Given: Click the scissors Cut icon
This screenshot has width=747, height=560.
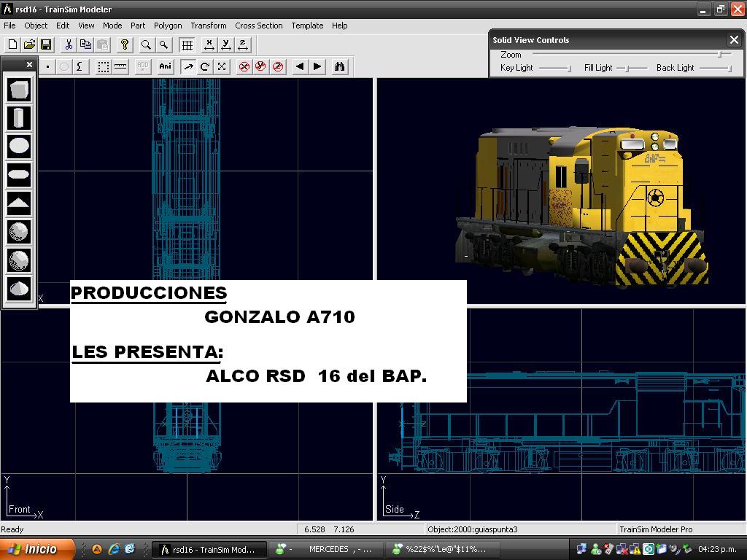Looking at the screenshot, I should (68, 45).
